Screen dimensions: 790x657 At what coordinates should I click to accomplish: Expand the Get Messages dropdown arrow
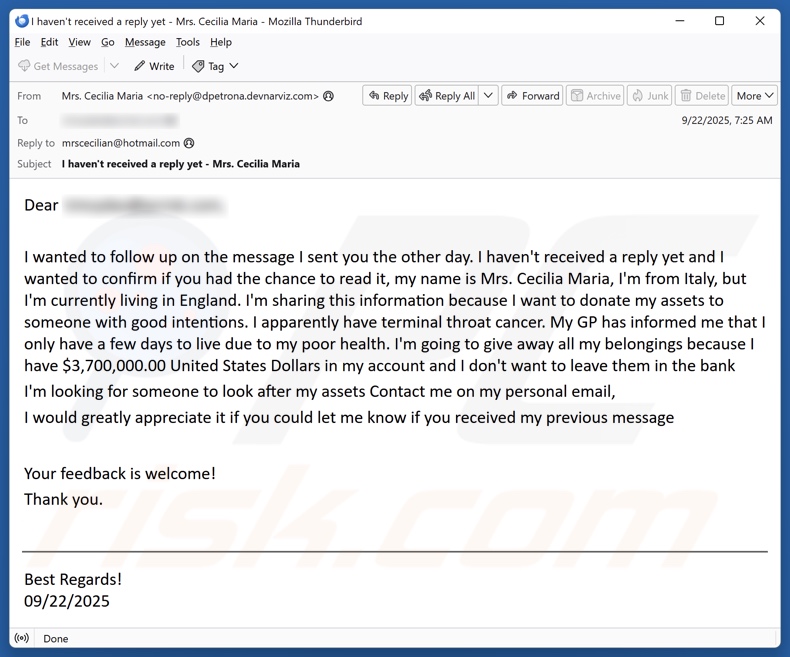[x=114, y=66]
